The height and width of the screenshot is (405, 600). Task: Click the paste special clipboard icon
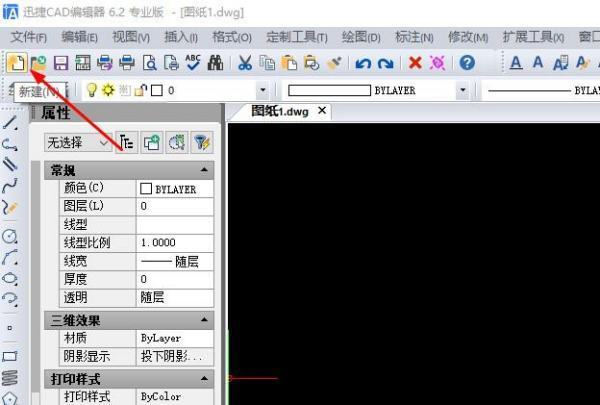311,63
